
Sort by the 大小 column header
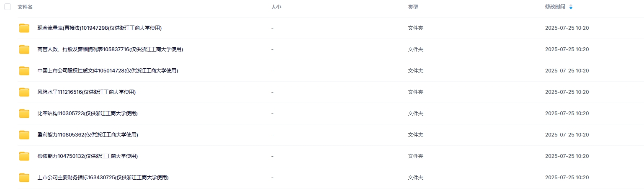tap(276, 7)
